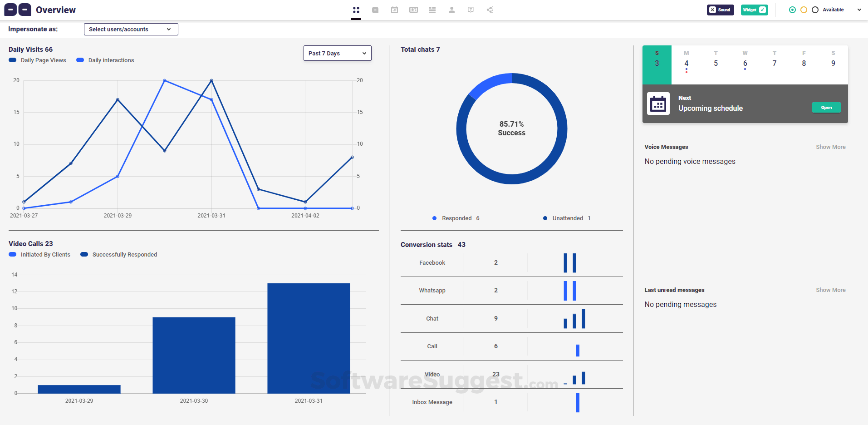Open the share network icon in top navigation

coord(490,10)
